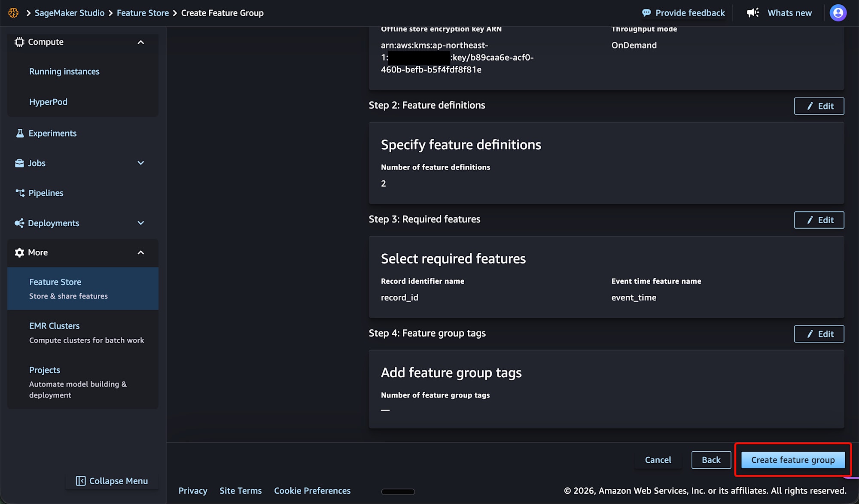This screenshot has width=859, height=504.
Task: Click the Record identifier name label
Action: [423, 281]
